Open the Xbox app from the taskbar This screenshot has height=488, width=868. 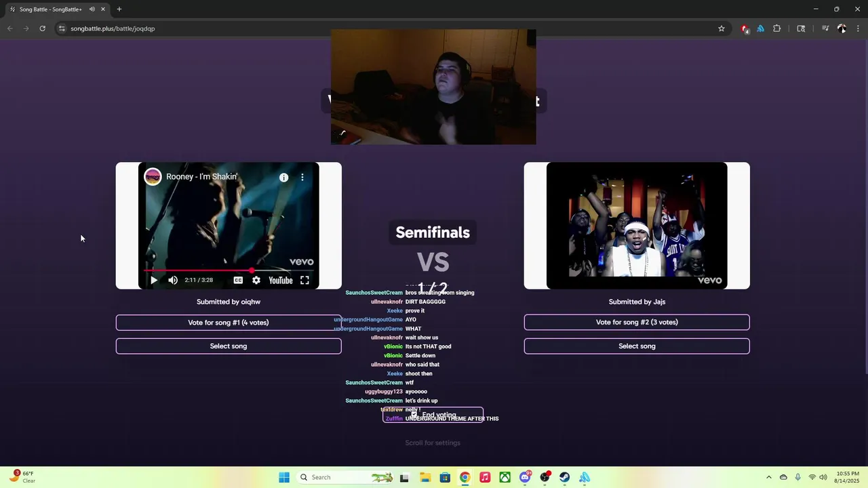[x=505, y=477]
